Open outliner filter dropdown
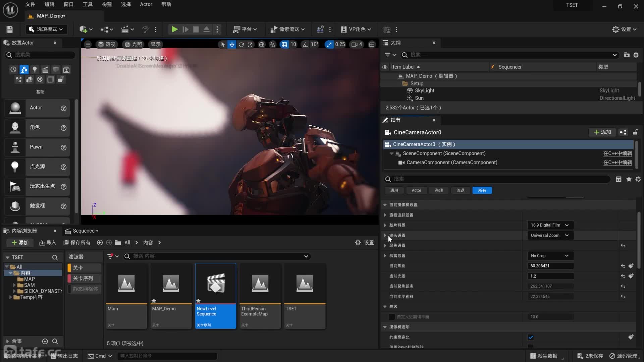Viewport: 644px width, 362px height. click(390, 55)
